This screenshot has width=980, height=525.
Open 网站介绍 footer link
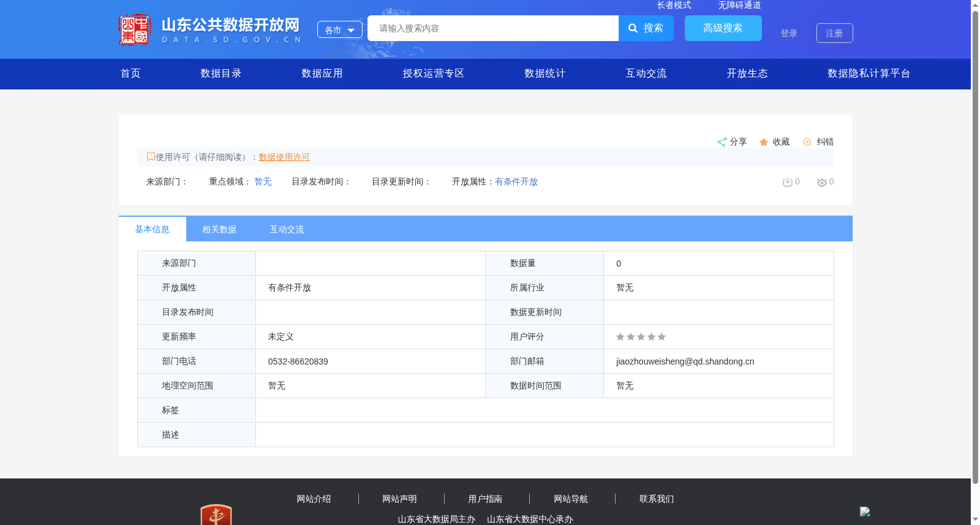pyautogui.click(x=314, y=499)
